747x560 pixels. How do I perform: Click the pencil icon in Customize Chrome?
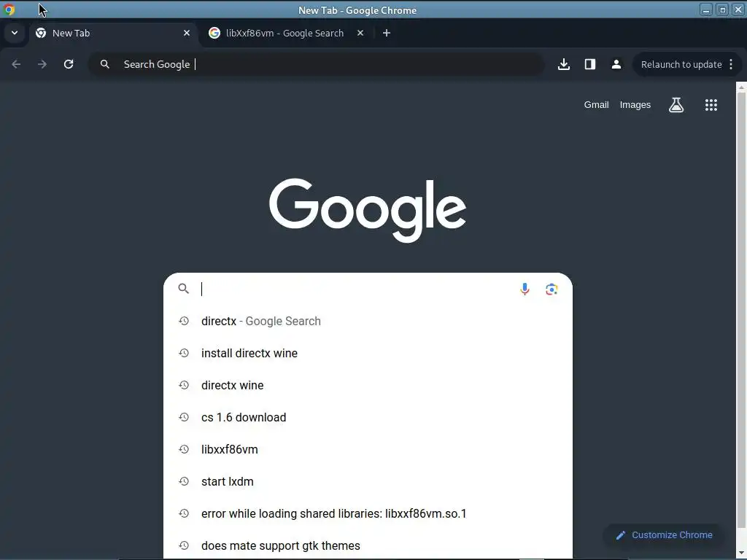click(x=620, y=535)
